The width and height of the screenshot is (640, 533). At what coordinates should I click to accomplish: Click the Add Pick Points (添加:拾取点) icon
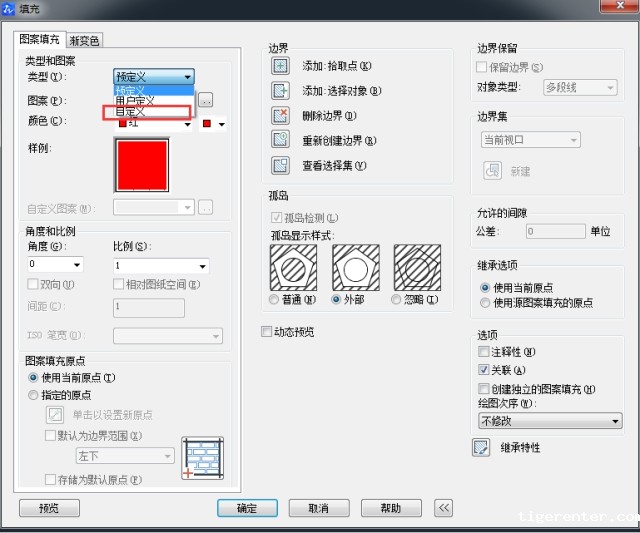coord(280,66)
